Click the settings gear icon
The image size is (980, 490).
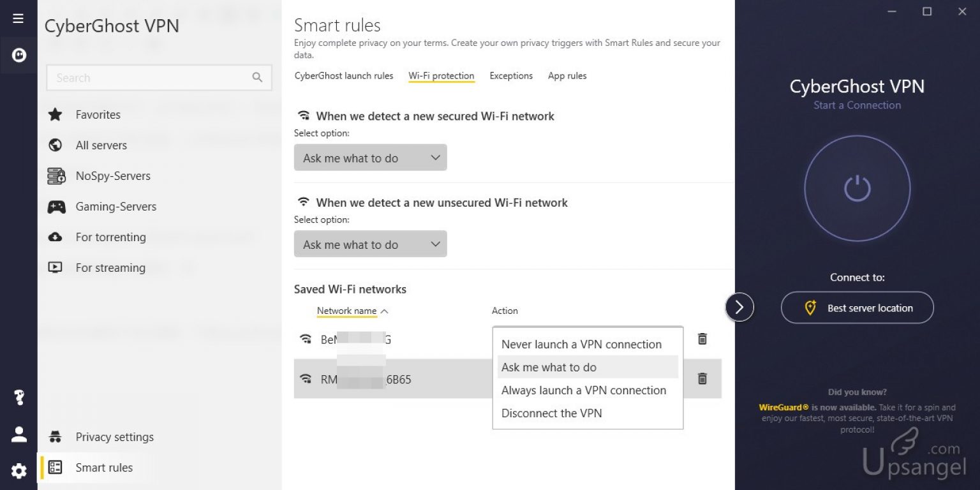[x=19, y=471]
